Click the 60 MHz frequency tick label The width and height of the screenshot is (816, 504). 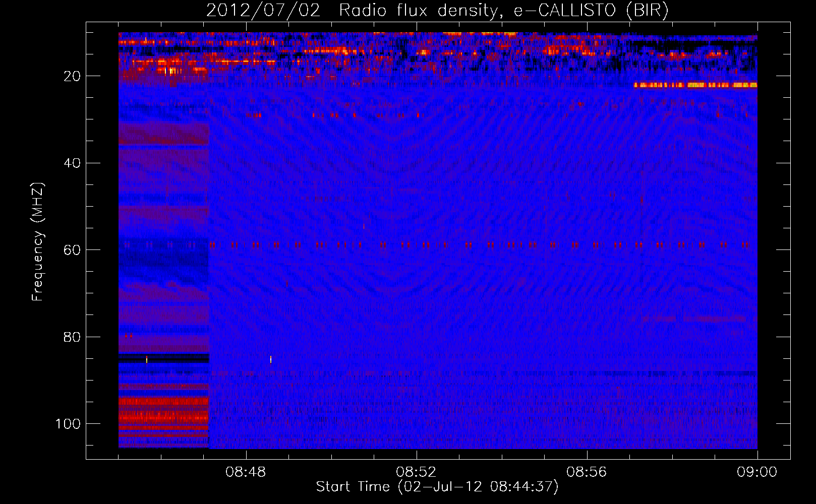[x=73, y=250]
